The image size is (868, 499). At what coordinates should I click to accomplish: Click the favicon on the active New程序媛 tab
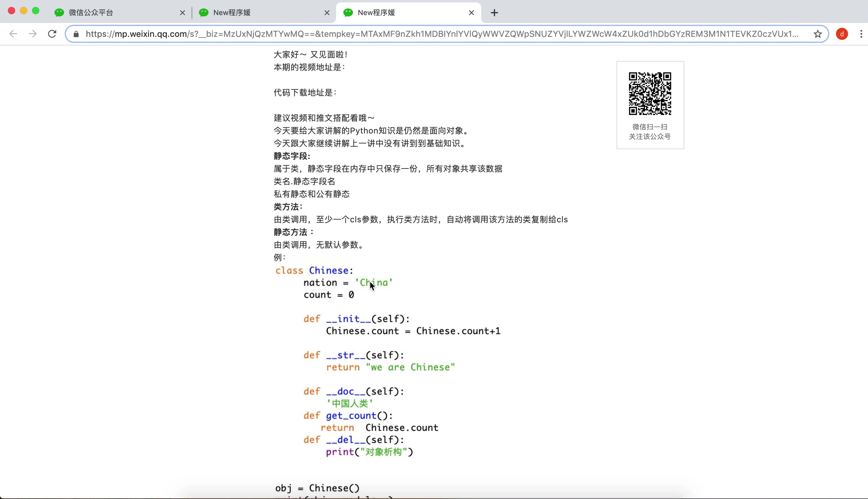348,13
